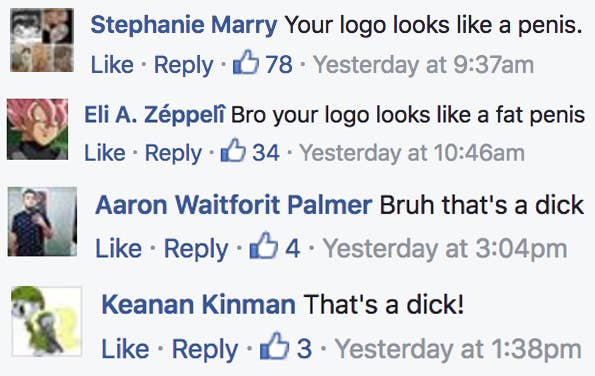Viewport: 595px width, 376px height.
Task: Like Aaron Waitforit Palmer's comment
Action: point(118,249)
